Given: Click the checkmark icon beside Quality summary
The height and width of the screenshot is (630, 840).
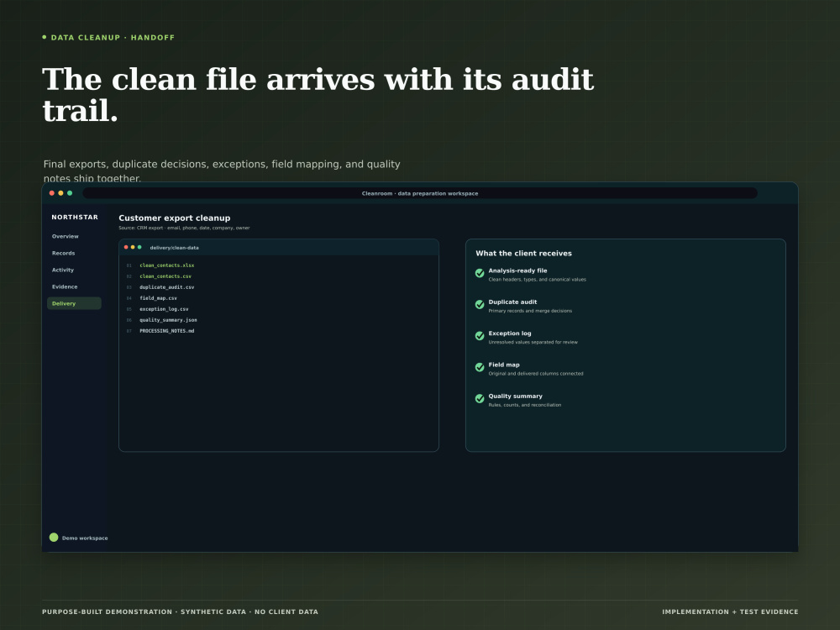Looking at the screenshot, I should pos(480,398).
